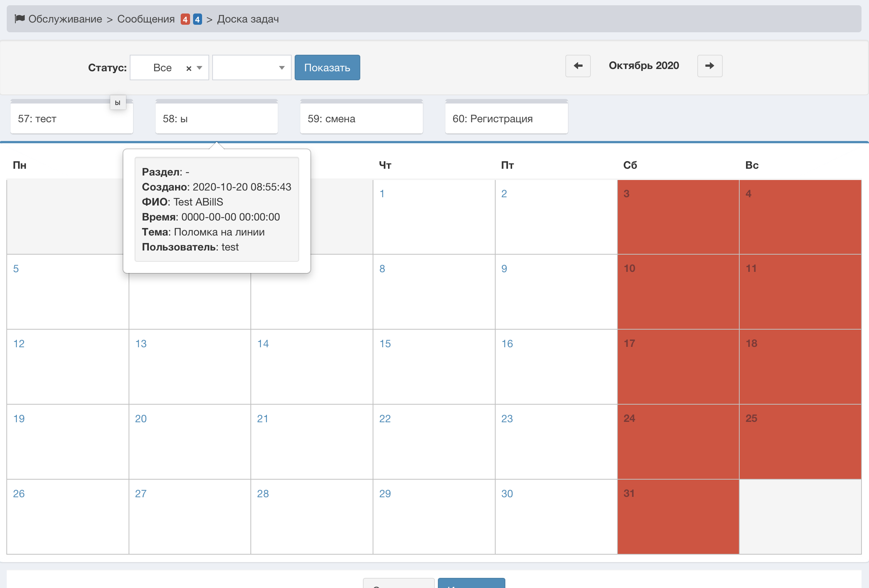The image size is (869, 588).
Task: Click red Sunday cell for day 25
Action: (800, 441)
